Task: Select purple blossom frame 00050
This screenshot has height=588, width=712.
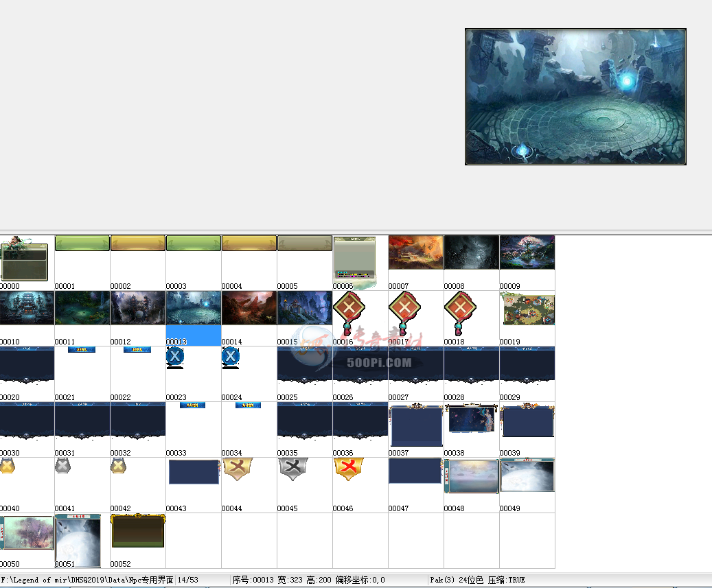Action: point(27,532)
